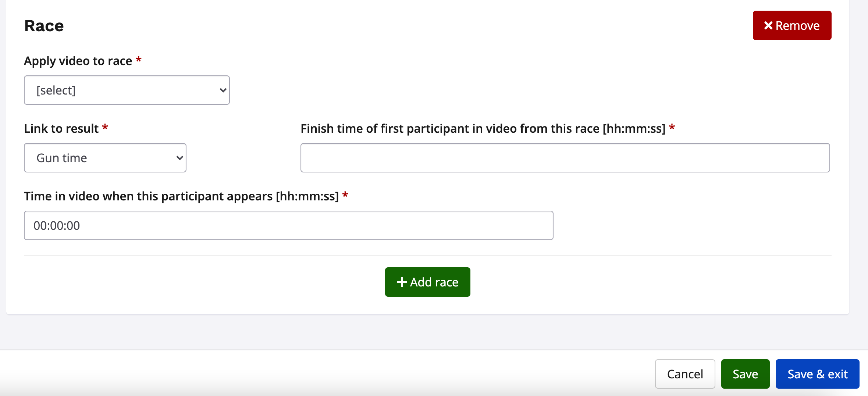Click Save & exit

(x=817, y=374)
